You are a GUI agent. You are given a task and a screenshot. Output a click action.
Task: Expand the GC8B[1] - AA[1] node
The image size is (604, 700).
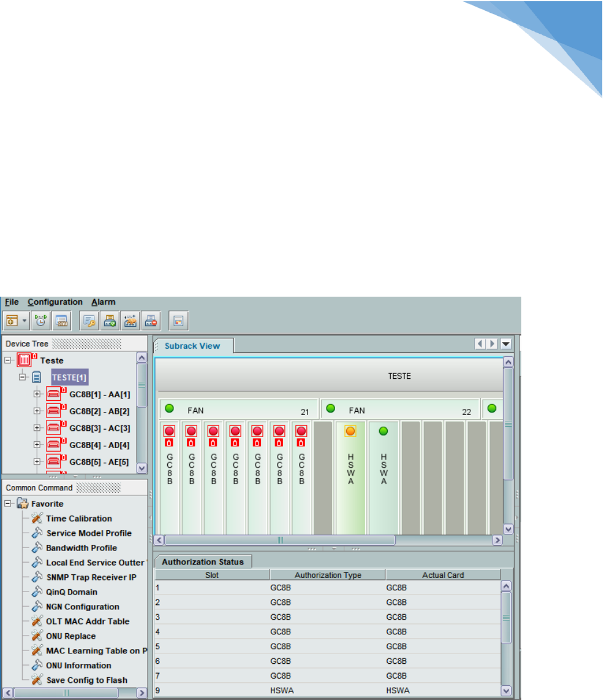pos(37,394)
